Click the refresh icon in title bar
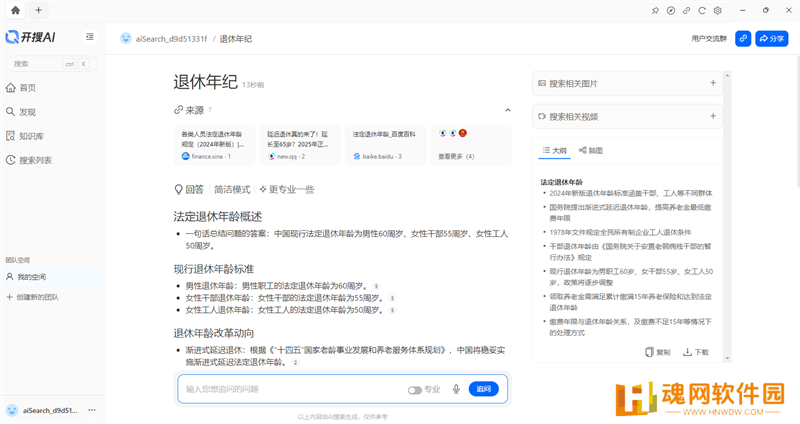Image resolution: width=800 pixels, height=424 pixels. (x=702, y=10)
